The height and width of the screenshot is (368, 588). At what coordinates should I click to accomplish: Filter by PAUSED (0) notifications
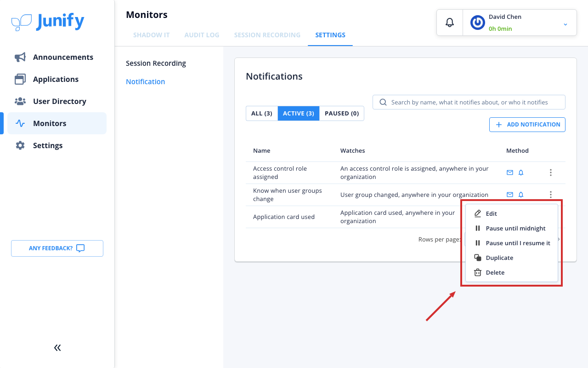click(x=342, y=113)
